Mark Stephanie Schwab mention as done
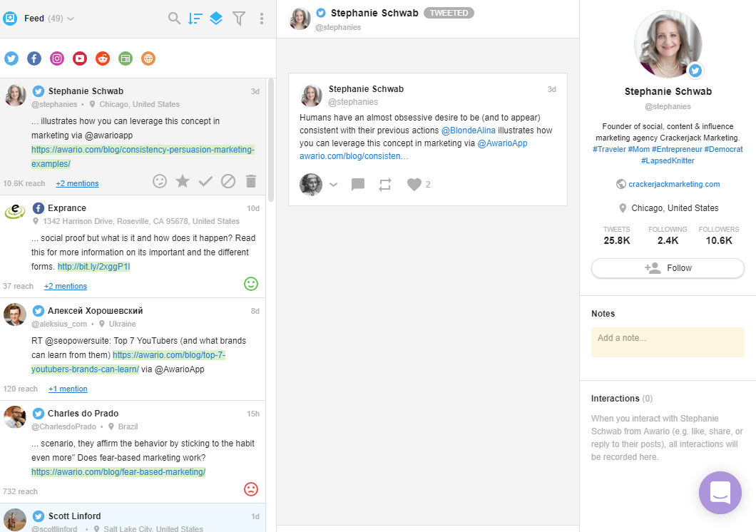This screenshot has width=756, height=532. pos(205,181)
